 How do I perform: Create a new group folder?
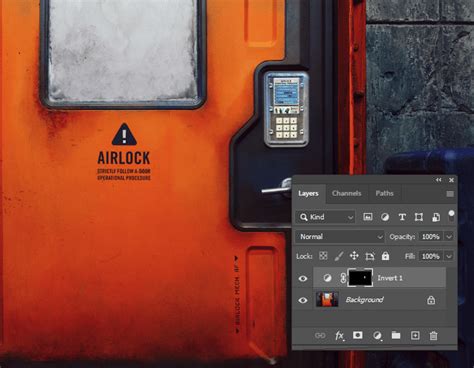click(x=396, y=335)
